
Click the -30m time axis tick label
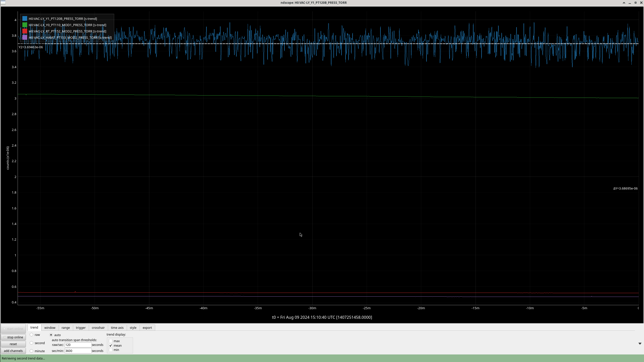coord(312,308)
